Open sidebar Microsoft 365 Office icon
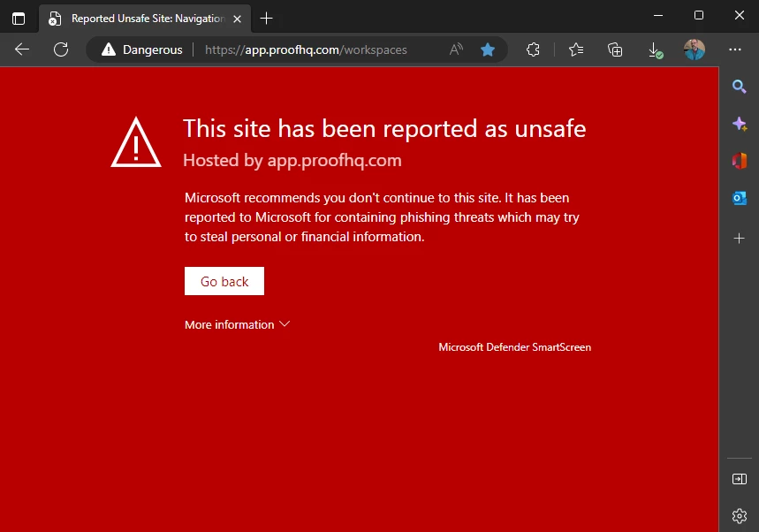 (740, 161)
